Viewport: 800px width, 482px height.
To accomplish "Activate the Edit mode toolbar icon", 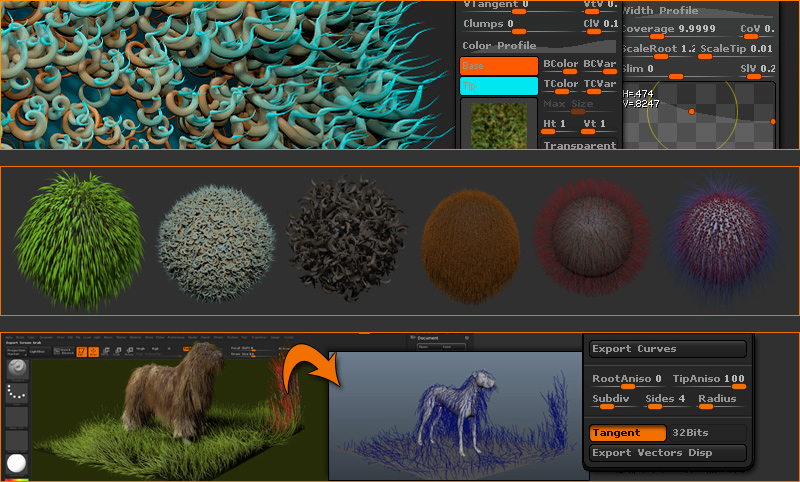I will click(79, 351).
